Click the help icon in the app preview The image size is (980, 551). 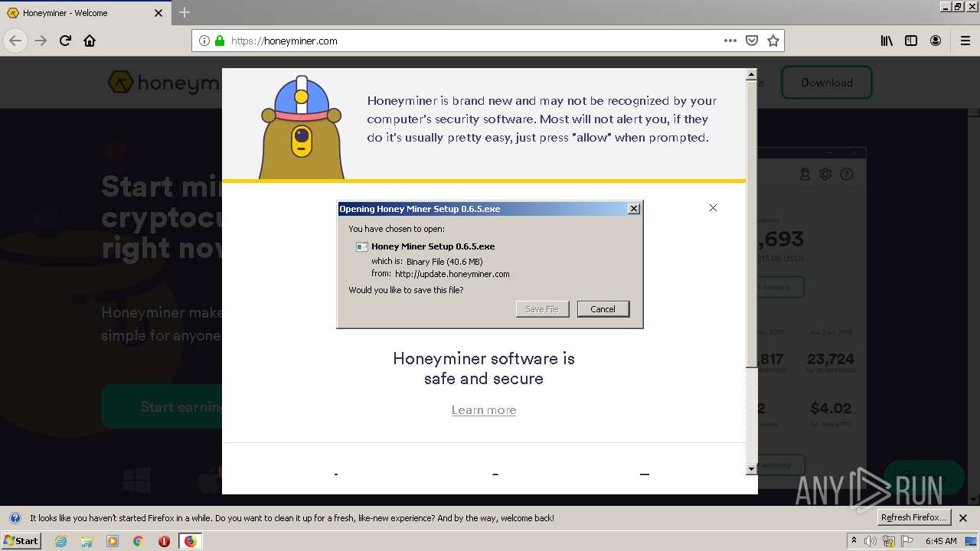(847, 174)
